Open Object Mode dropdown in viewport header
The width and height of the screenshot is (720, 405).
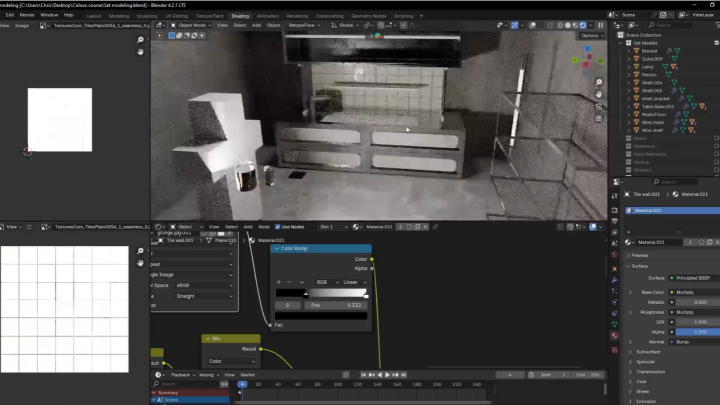[x=191, y=25]
